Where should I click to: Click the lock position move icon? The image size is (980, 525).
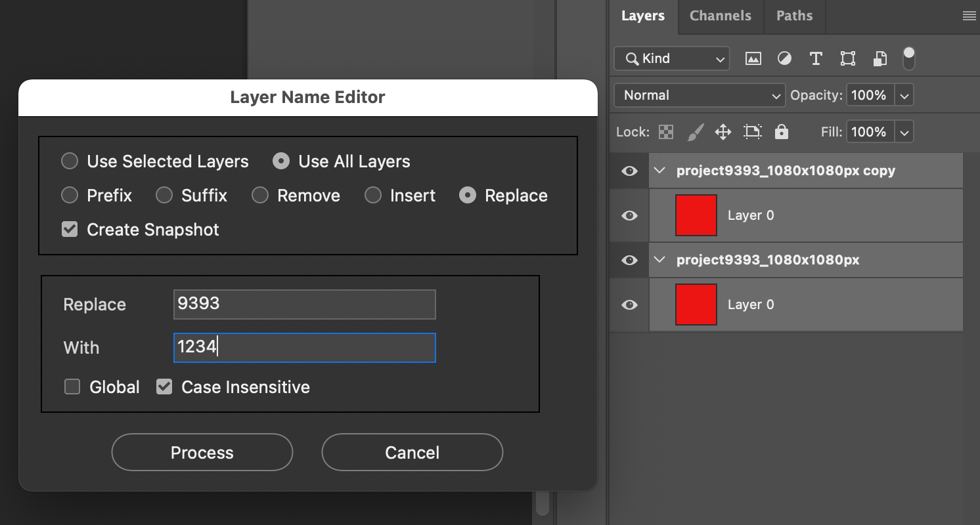(x=723, y=132)
